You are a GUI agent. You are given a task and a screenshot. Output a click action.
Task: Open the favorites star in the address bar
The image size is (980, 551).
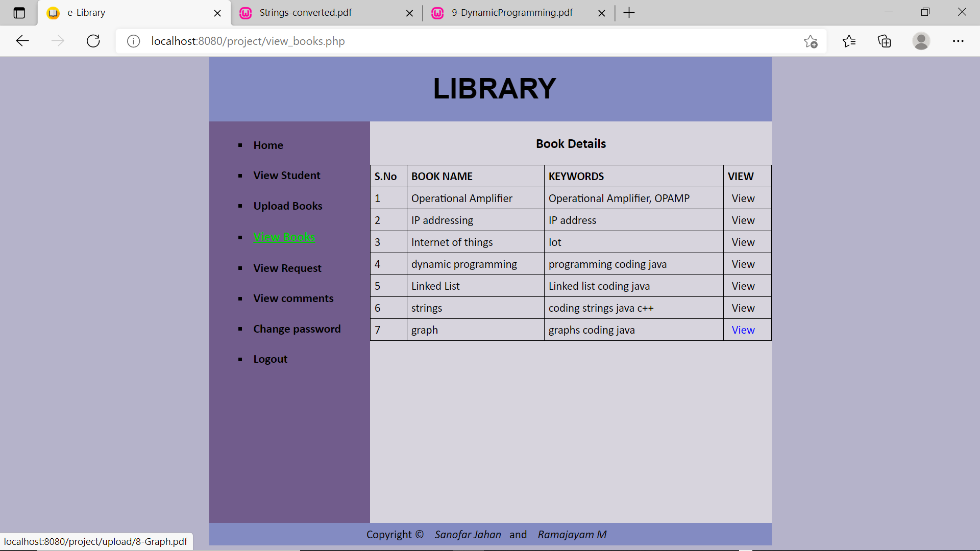coord(811,41)
